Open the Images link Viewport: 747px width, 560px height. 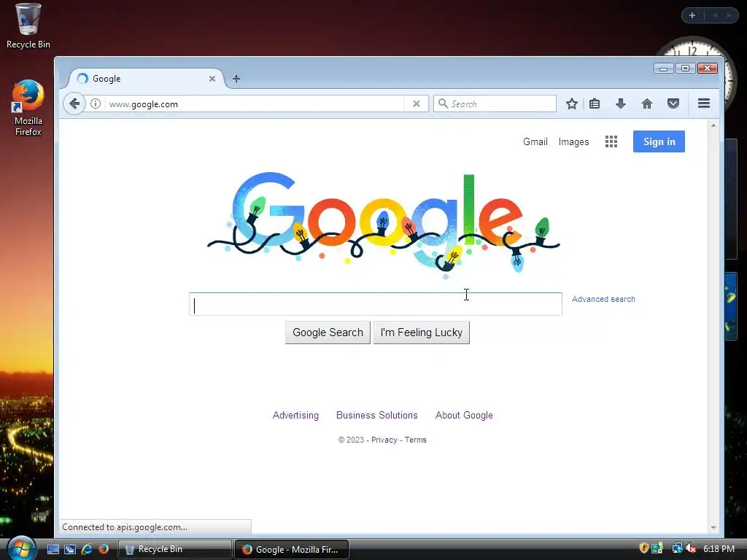click(x=573, y=142)
